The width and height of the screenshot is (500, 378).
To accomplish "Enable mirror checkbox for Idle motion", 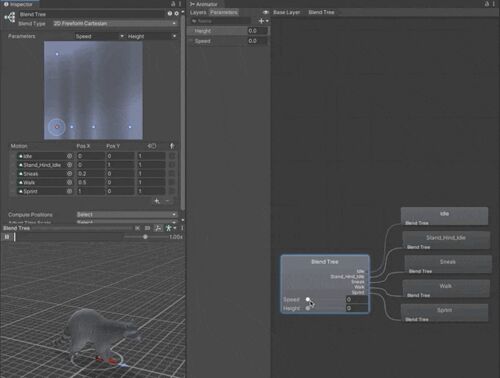I will click(x=172, y=156).
